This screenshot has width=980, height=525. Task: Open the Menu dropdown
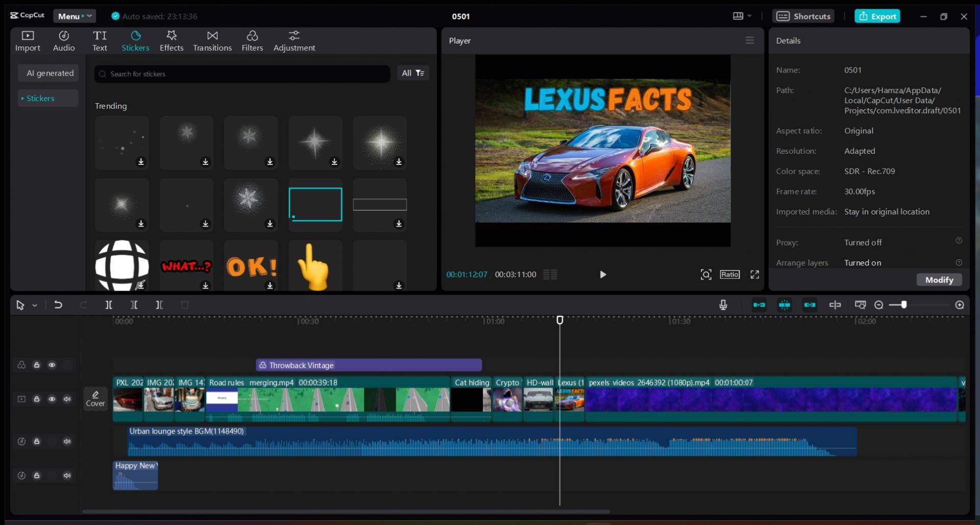pos(75,16)
